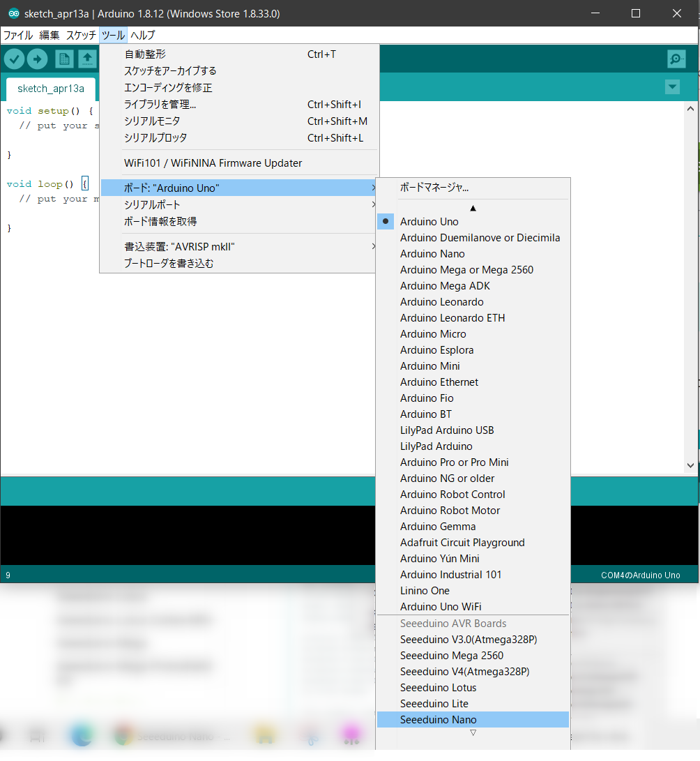Select Arduino Esplora board

[x=473, y=350]
